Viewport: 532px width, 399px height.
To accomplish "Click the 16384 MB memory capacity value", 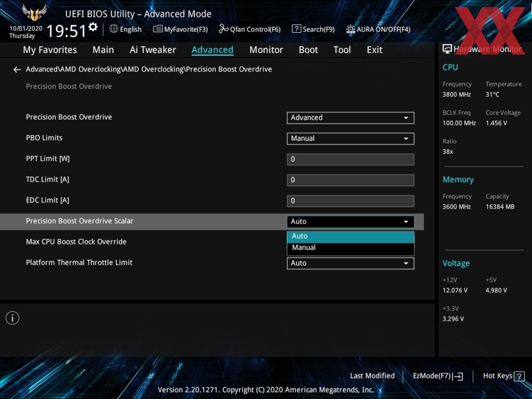I will (500, 207).
